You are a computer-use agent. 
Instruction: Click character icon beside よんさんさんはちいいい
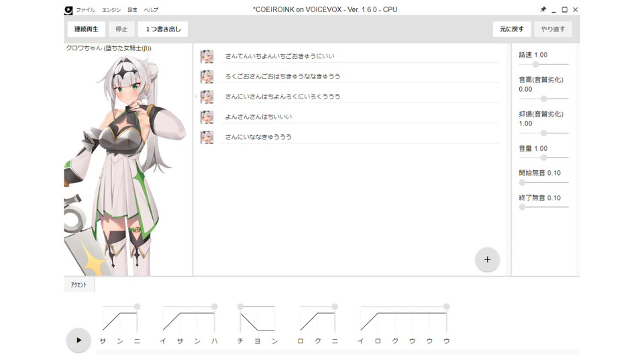pos(207,117)
